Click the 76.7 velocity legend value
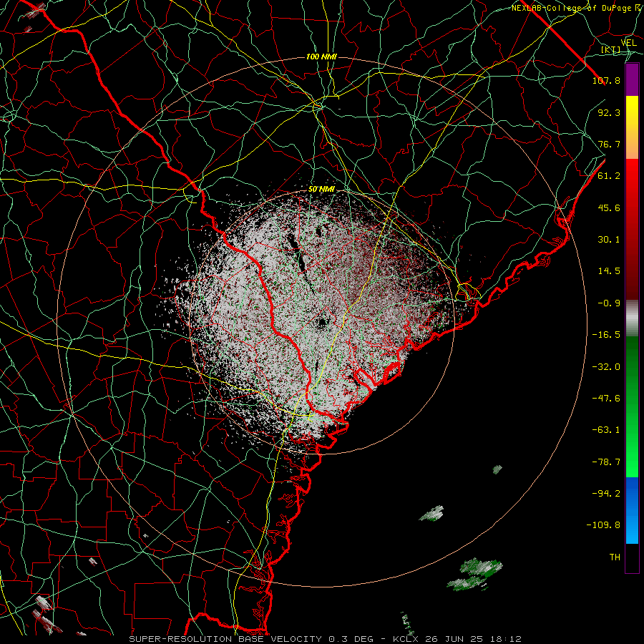Screen dimensions: 644x644 (x=609, y=144)
